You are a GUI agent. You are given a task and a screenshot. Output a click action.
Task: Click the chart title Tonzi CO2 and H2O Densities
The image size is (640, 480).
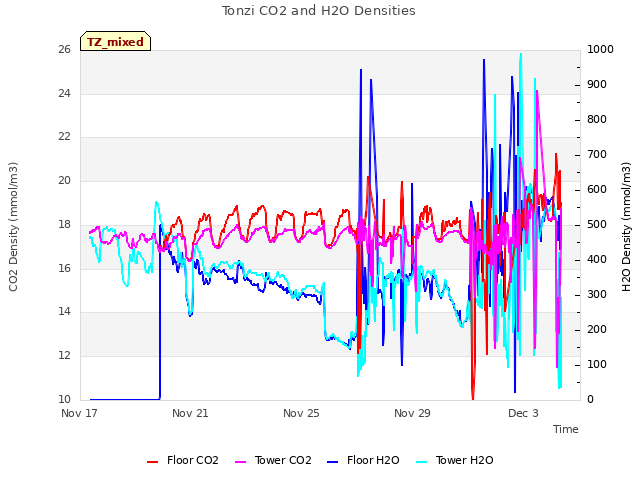click(x=319, y=11)
